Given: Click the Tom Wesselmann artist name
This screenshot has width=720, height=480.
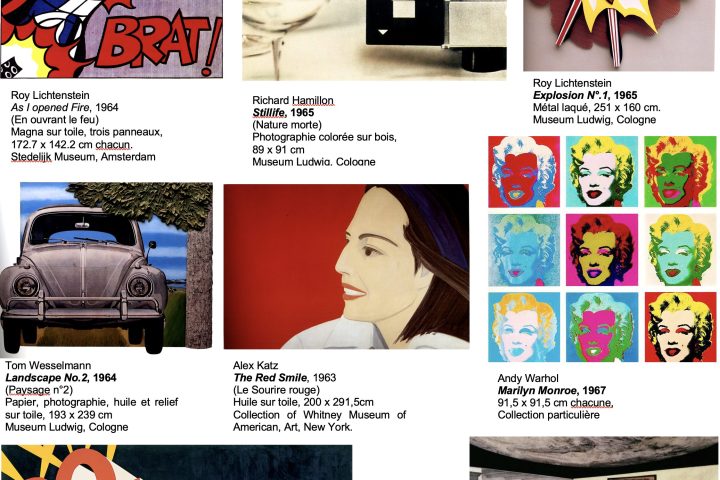Looking at the screenshot, I should point(48,365).
